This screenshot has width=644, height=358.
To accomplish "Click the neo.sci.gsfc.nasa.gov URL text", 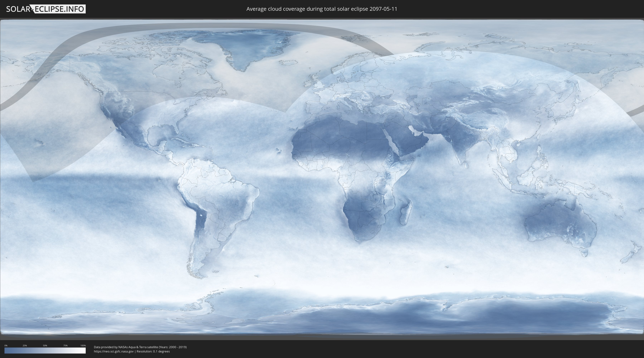I will click(x=114, y=351).
